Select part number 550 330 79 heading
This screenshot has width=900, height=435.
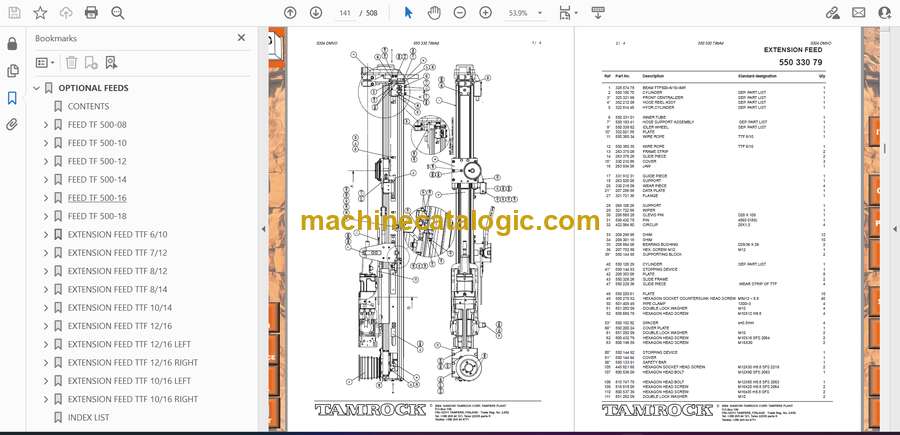[801, 62]
